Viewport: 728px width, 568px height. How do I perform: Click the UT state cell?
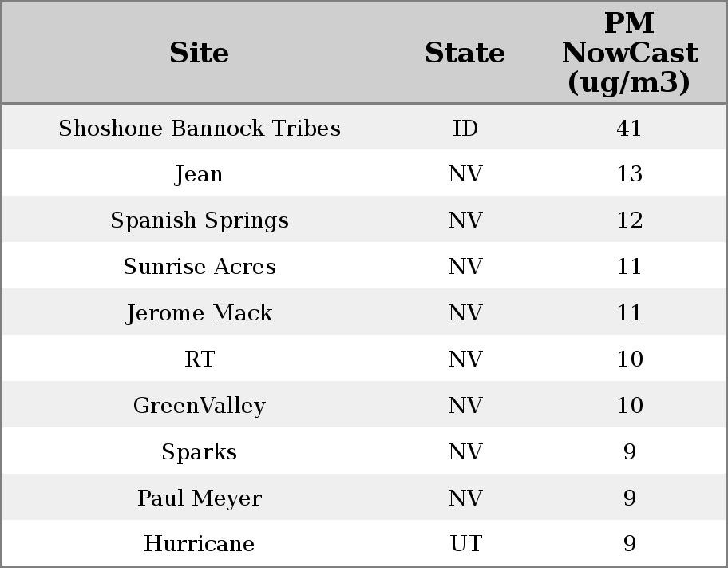click(465, 544)
